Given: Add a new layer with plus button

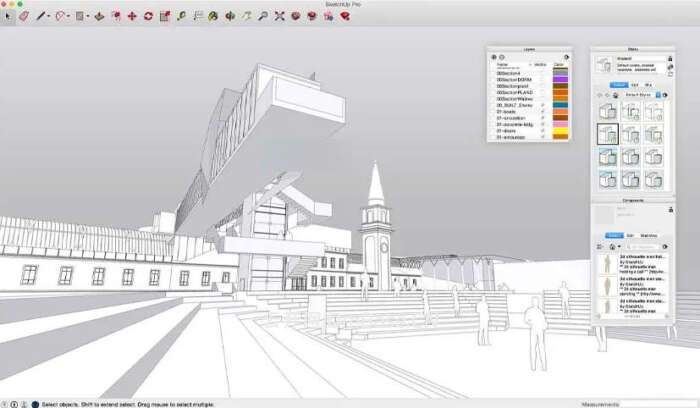Looking at the screenshot, I should pos(494,57).
